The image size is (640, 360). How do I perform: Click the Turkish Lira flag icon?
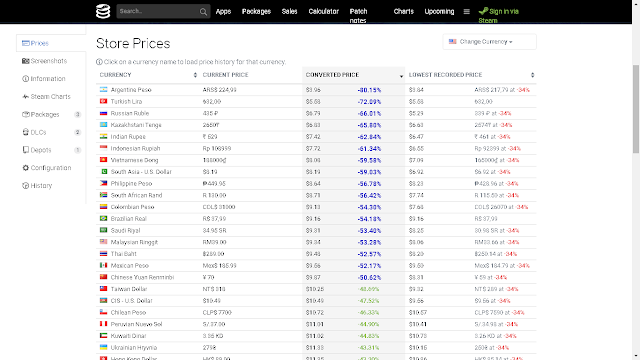104,101
